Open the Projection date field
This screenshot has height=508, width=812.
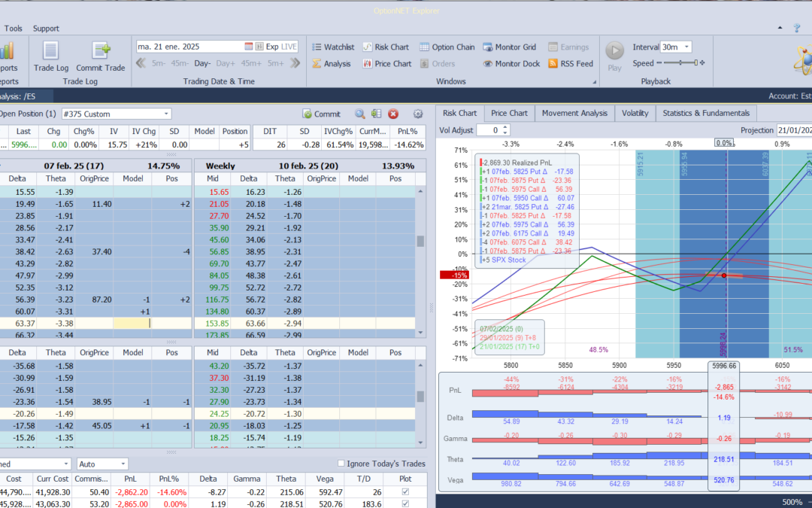pos(795,131)
